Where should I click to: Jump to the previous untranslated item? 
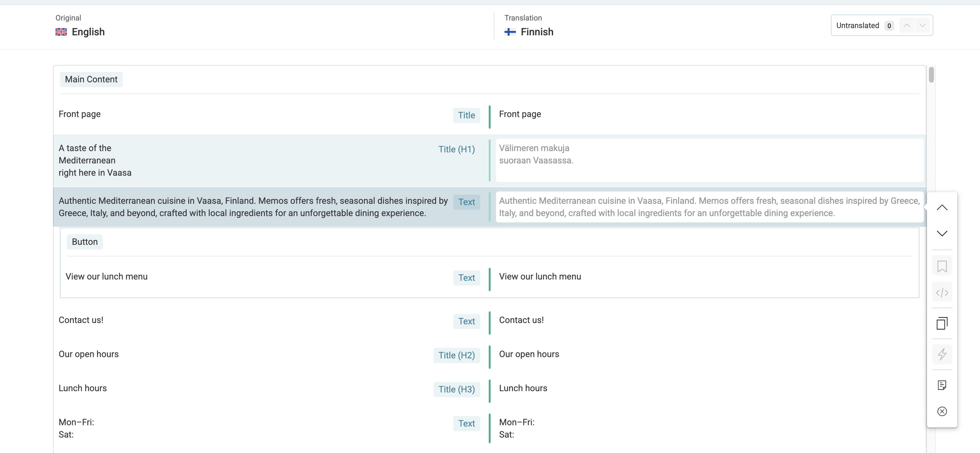(x=907, y=26)
